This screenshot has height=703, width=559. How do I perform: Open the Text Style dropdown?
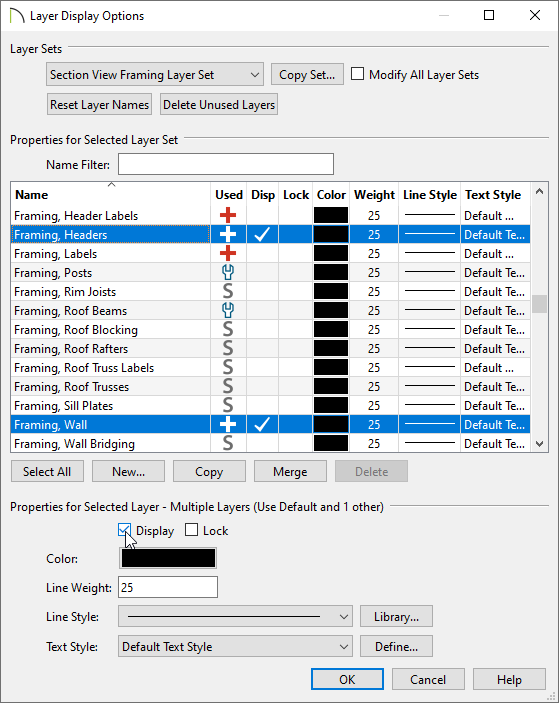point(235,647)
